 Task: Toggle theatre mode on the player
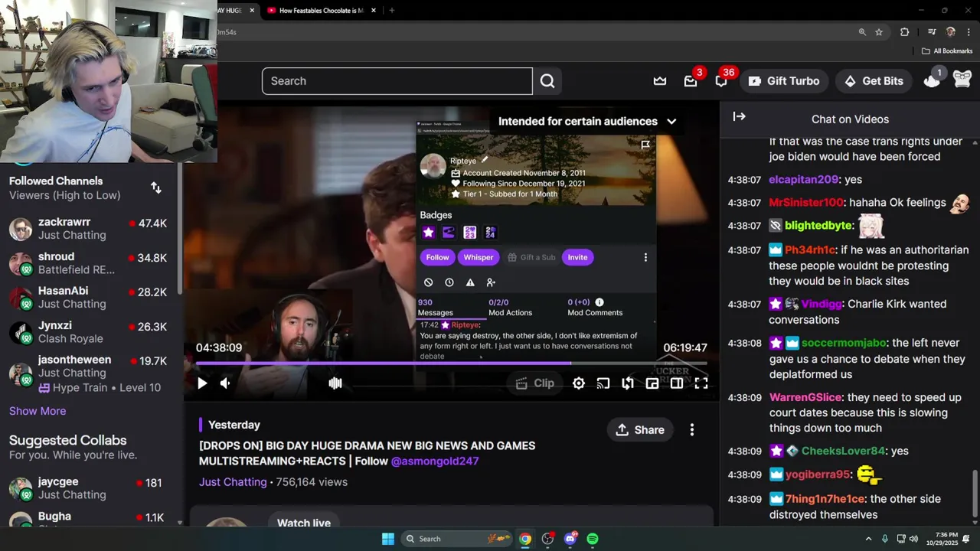coord(677,383)
